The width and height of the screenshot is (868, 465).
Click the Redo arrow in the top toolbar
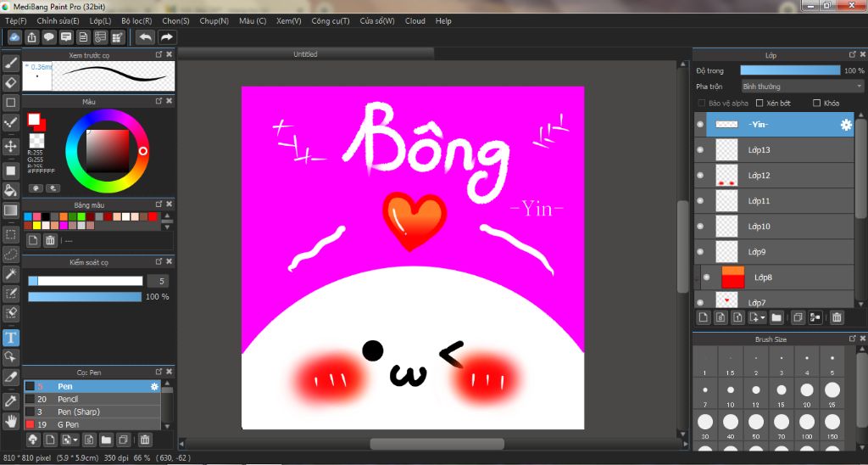166,37
